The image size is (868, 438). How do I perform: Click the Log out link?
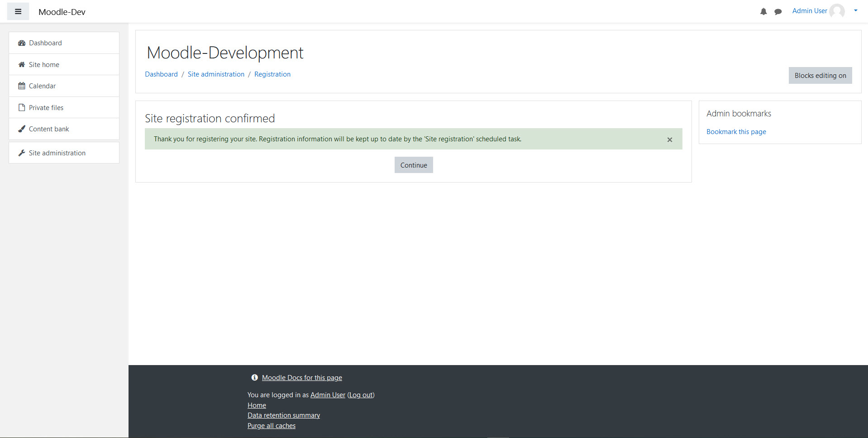(361, 395)
